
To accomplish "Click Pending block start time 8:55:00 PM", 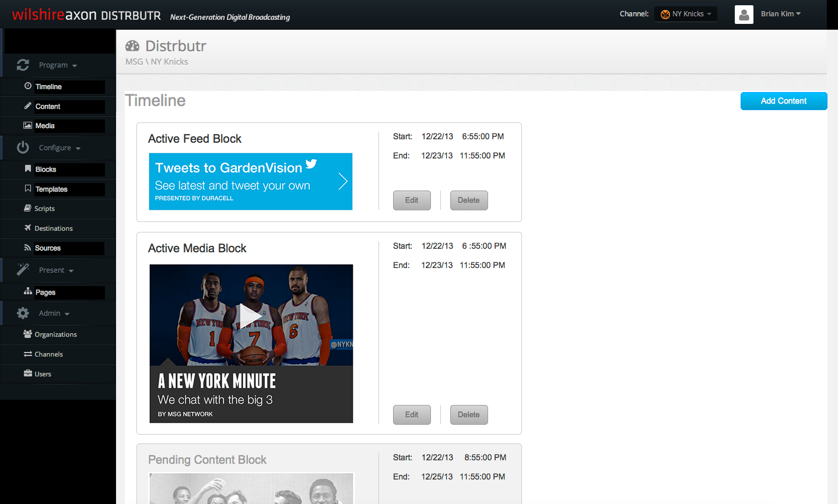I will tap(485, 457).
